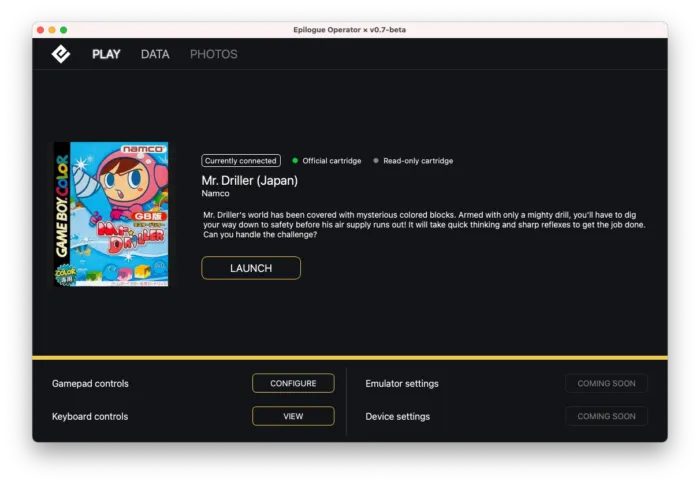
Task: Open the DATA tab
Action: (x=155, y=54)
